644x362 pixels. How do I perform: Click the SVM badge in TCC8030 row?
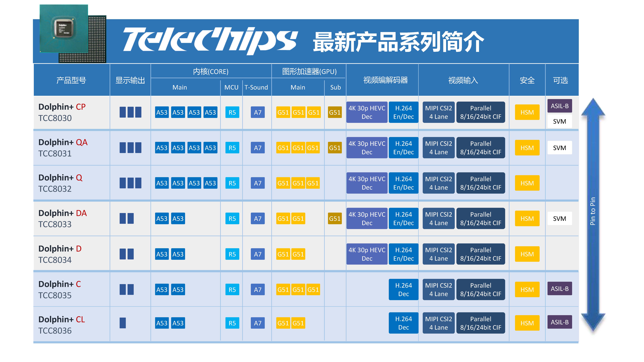coord(559,121)
